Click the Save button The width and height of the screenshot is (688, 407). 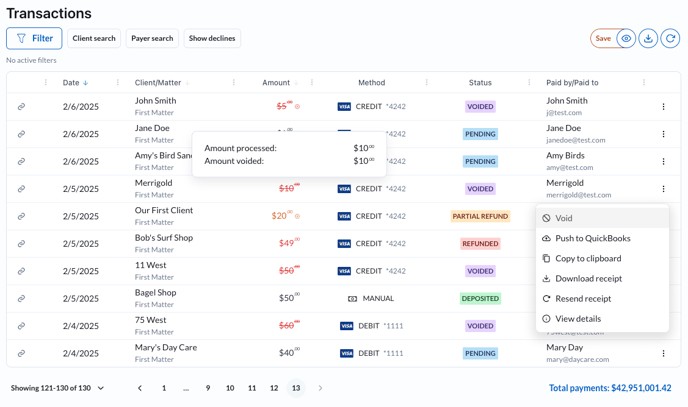pos(603,39)
